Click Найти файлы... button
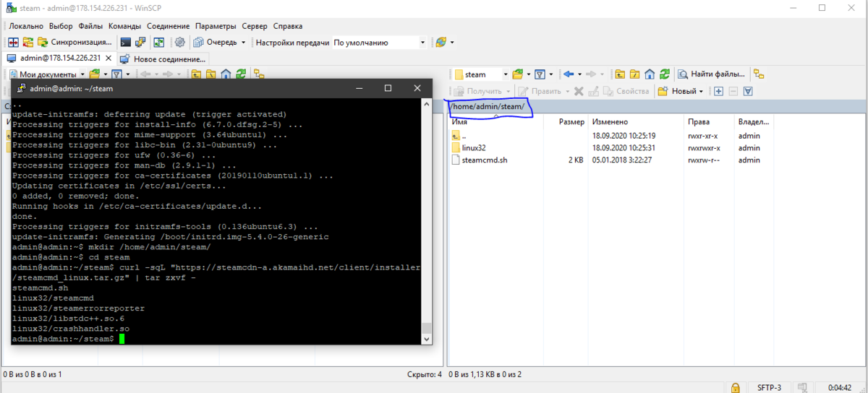The image size is (868, 393). [x=711, y=74]
